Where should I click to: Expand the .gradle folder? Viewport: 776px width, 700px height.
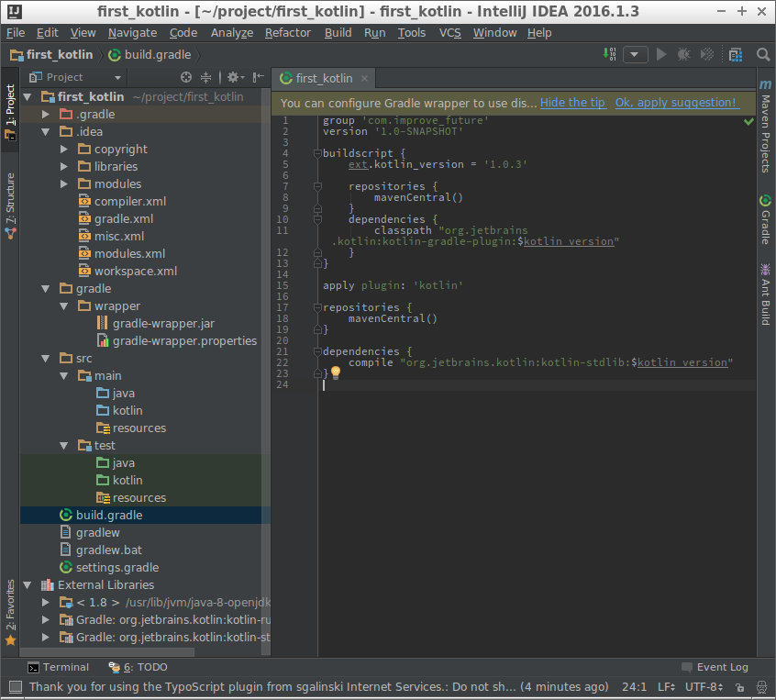(x=46, y=115)
